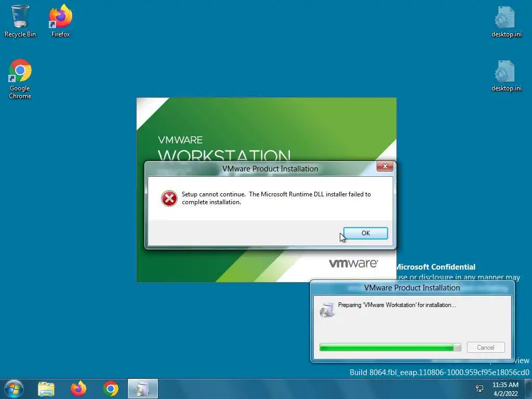Click the red error icon in dialog
Image resolution: width=532 pixels, height=399 pixels.
[169, 198]
